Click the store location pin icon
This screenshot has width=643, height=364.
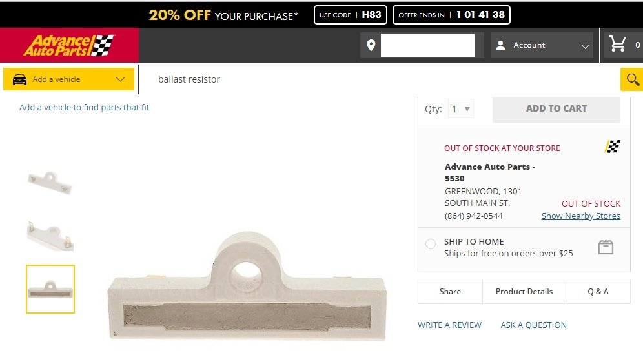[371, 45]
